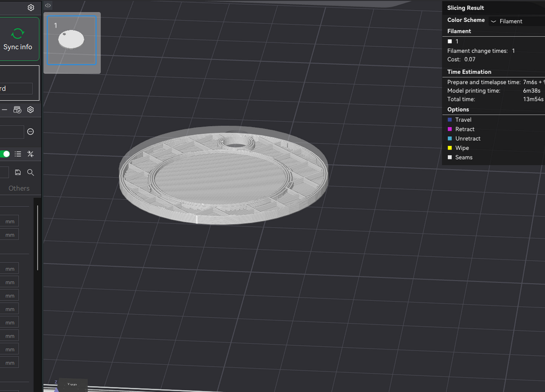
Task: Open the filament sync/AMS mapping icon
Action: click(x=18, y=110)
